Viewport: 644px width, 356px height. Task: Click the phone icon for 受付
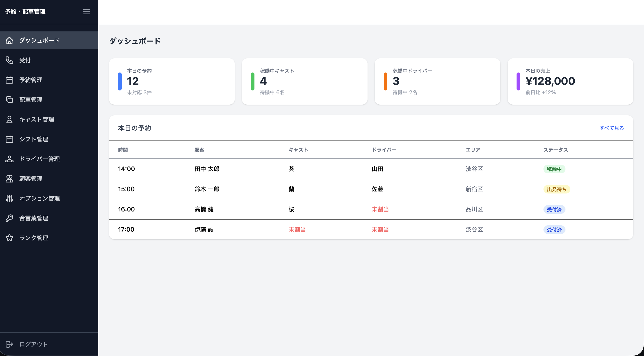9,60
